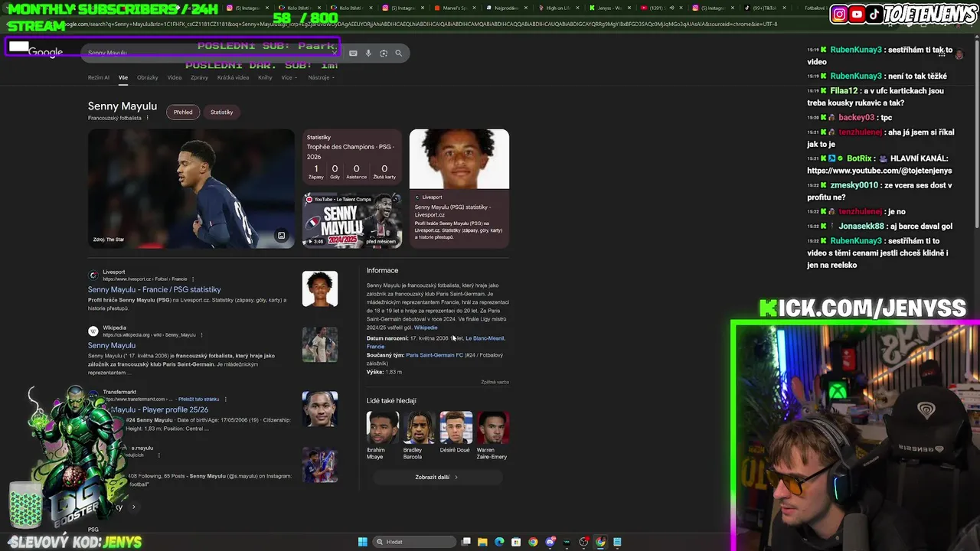Open the Wikipedia result options menu (three dots)

coord(202,335)
